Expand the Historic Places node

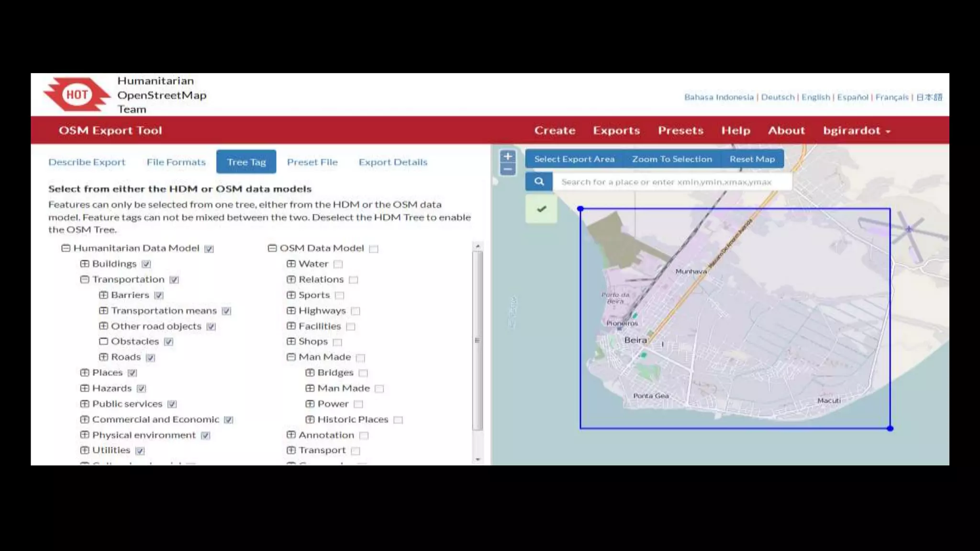pyautogui.click(x=310, y=419)
